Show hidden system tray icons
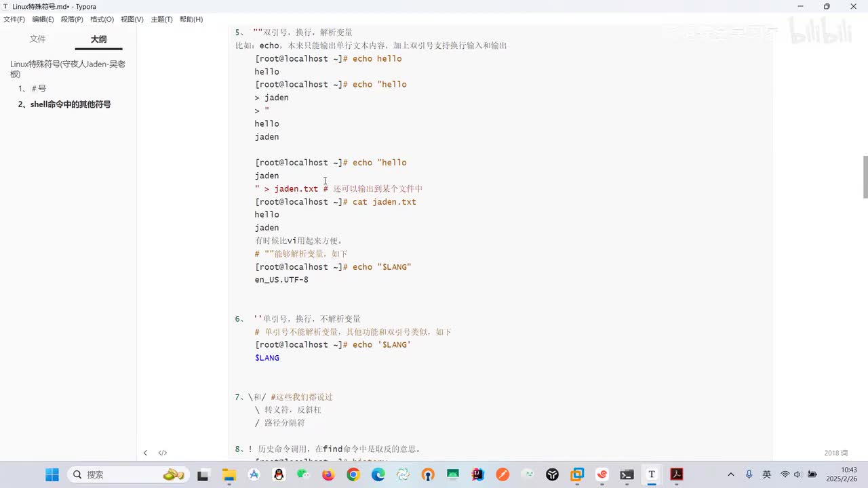Screen dimensions: 868x488 pos(730,474)
